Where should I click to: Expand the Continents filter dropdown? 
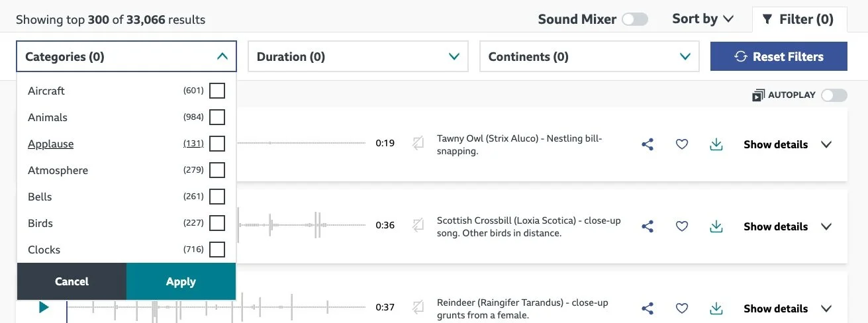point(589,57)
